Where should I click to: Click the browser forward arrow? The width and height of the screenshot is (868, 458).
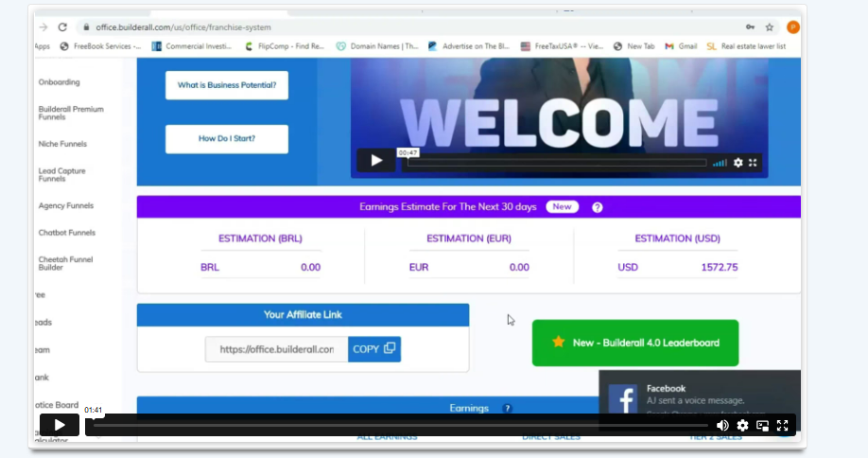[43, 27]
